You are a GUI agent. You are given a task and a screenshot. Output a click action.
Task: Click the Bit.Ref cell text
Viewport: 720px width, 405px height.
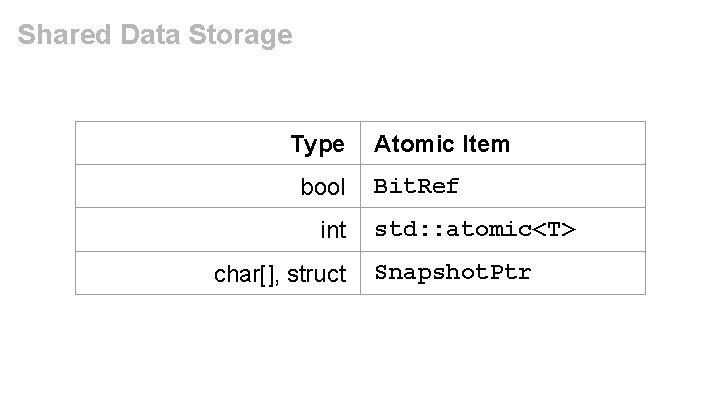click(416, 186)
